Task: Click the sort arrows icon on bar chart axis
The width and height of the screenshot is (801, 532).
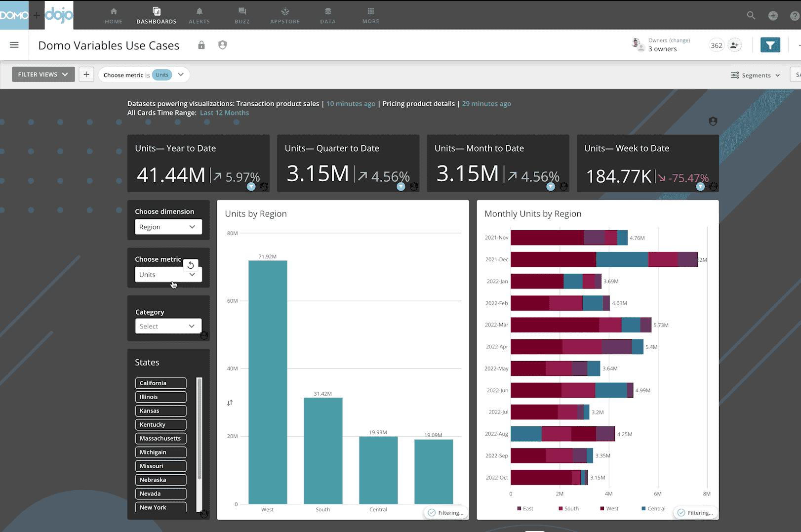Action: tap(230, 403)
